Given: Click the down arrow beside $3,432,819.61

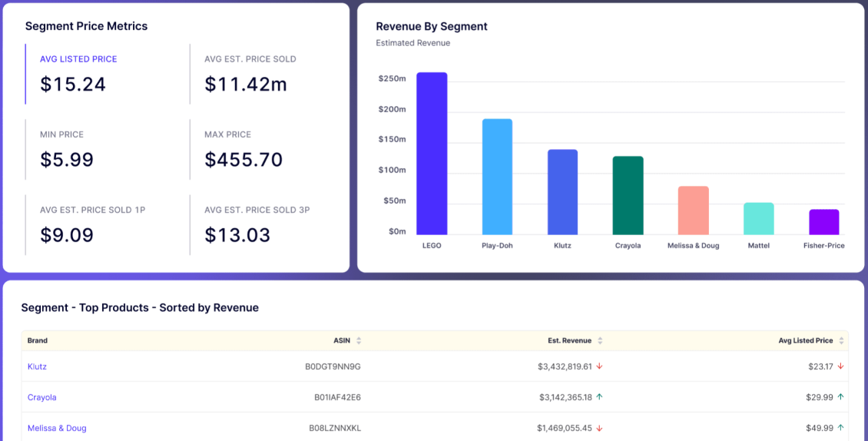Looking at the screenshot, I should [599, 366].
